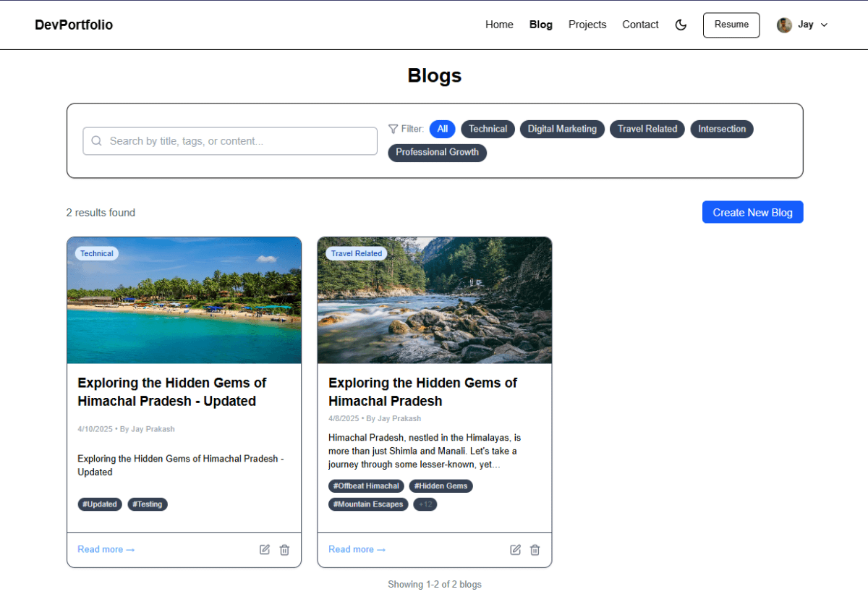Toggle dark mode with the moon icon
This screenshot has height=610, width=868.
(680, 25)
